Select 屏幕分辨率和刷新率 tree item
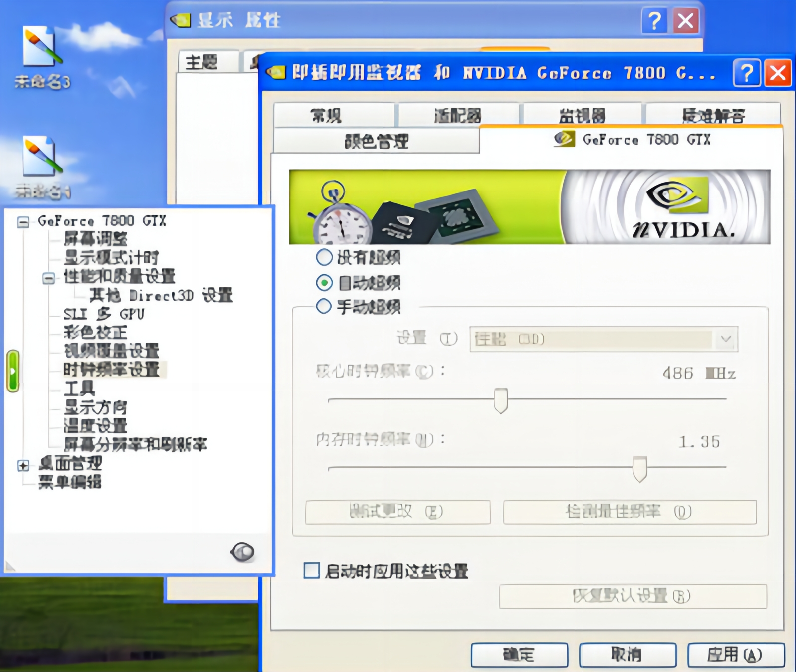 (x=135, y=444)
